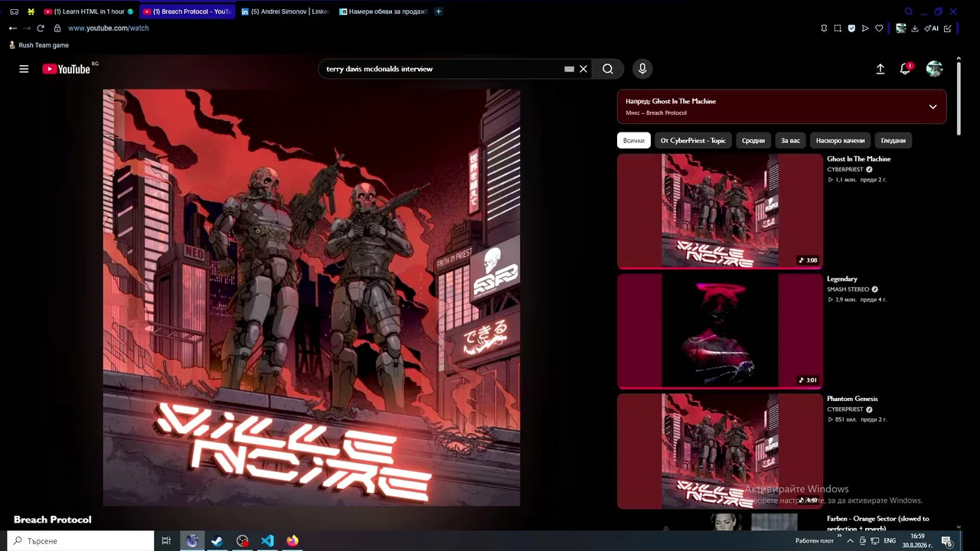Open the Phantom Genesis video title
Image resolution: width=980 pixels, height=551 pixels.
tap(852, 399)
